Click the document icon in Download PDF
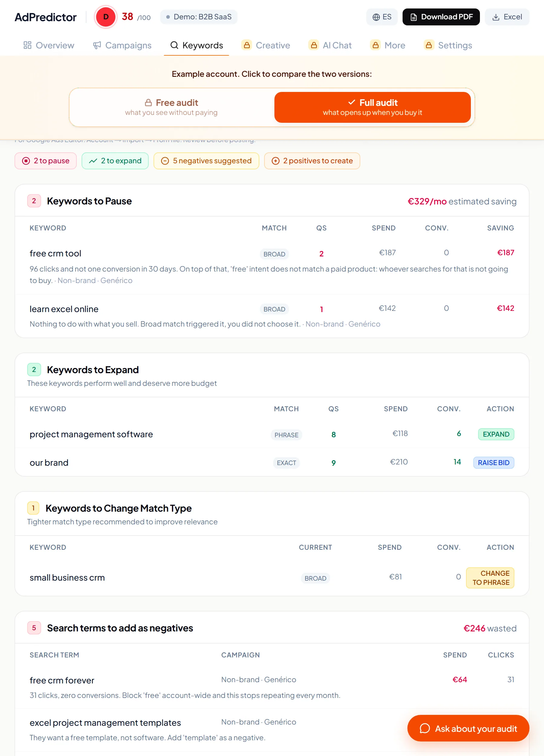This screenshot has width=544, height=756. pyautogui.click(x=413, y=17)
